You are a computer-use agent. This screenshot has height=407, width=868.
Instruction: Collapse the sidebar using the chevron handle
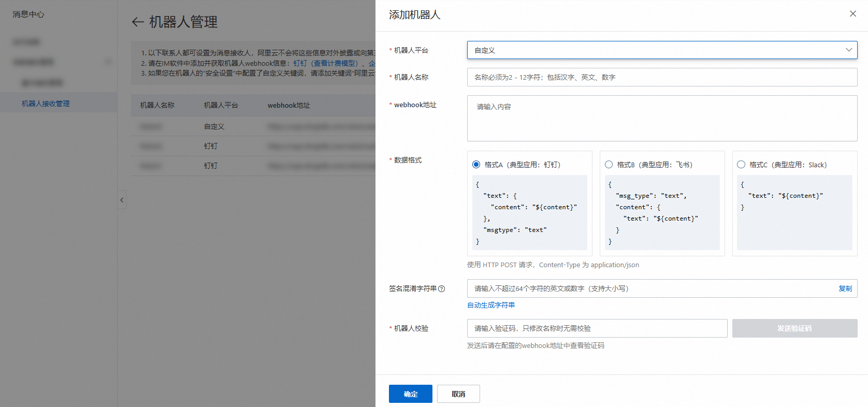pyautogui.click(x=122, y=200)
